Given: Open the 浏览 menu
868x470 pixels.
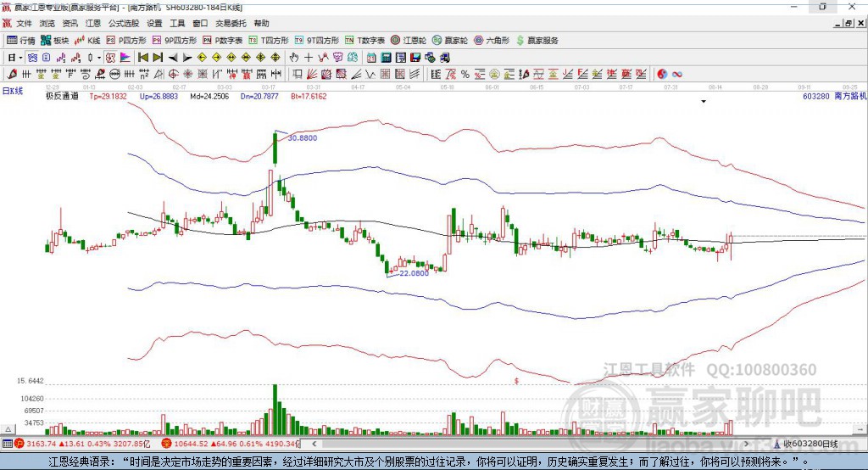Looking at the screenshot, I should (47, 23).
